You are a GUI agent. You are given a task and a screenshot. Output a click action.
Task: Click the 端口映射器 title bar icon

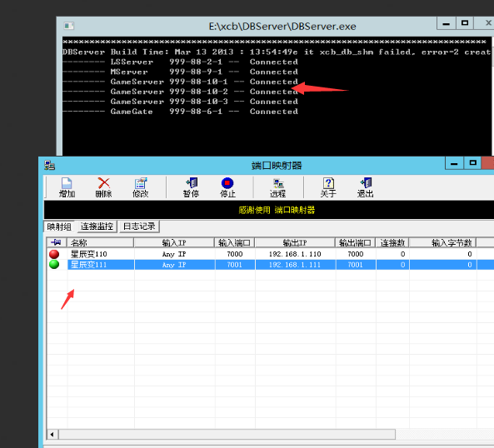pyautogui.click(x=49, y=165)
